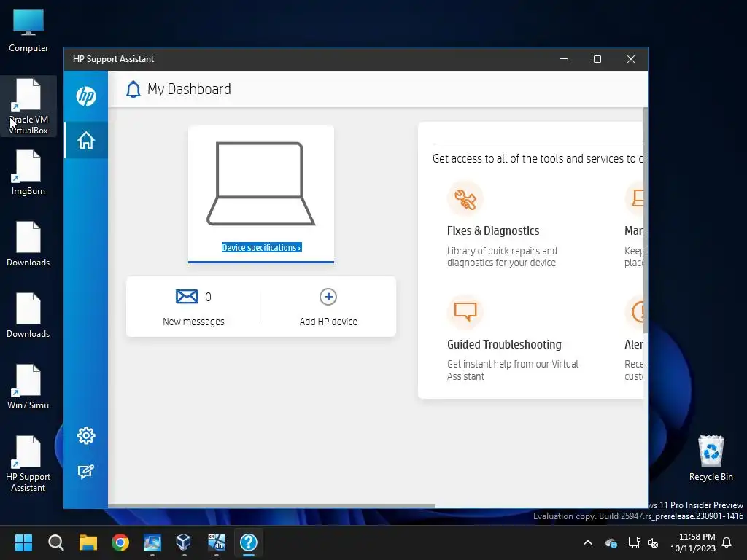Show hidden tray icons chevron

588,542
